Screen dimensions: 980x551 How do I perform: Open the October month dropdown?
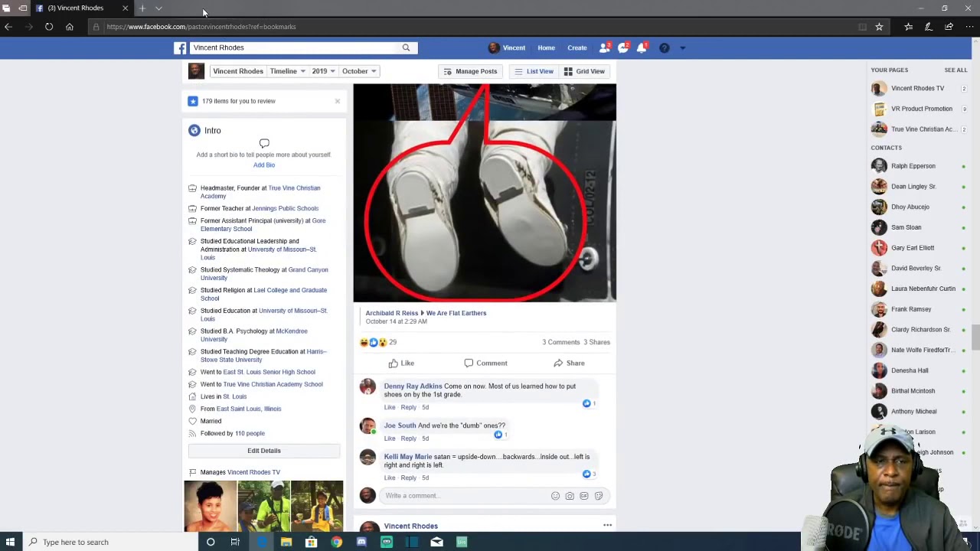click(358, 71)
